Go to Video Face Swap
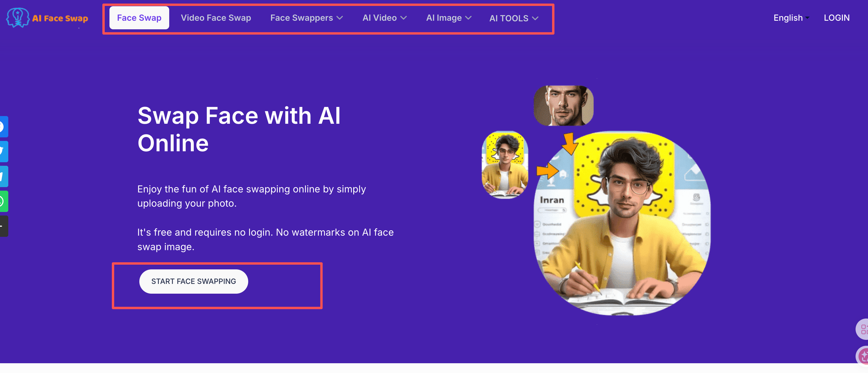The height and width of the screenshot is (373, 868). tap(216, 18)
